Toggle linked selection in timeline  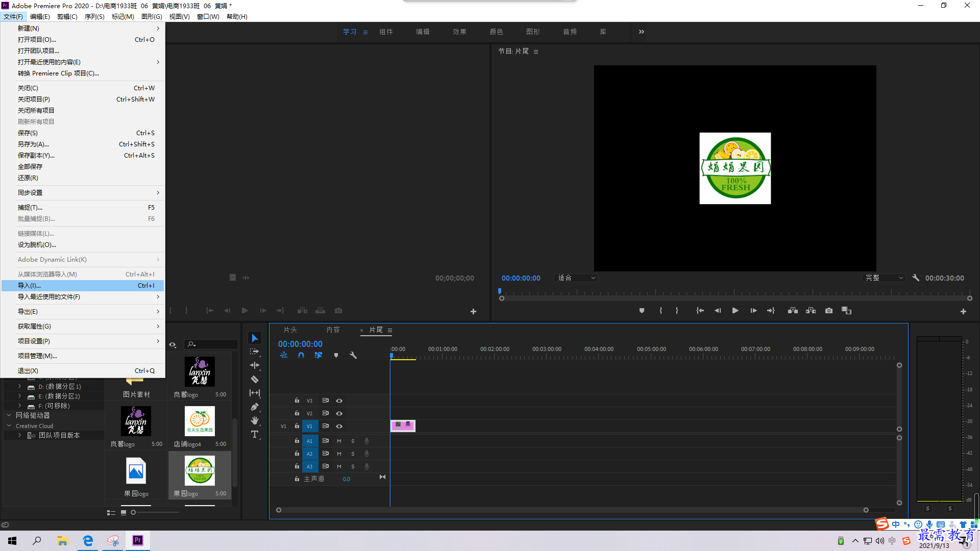pos(318,355)
